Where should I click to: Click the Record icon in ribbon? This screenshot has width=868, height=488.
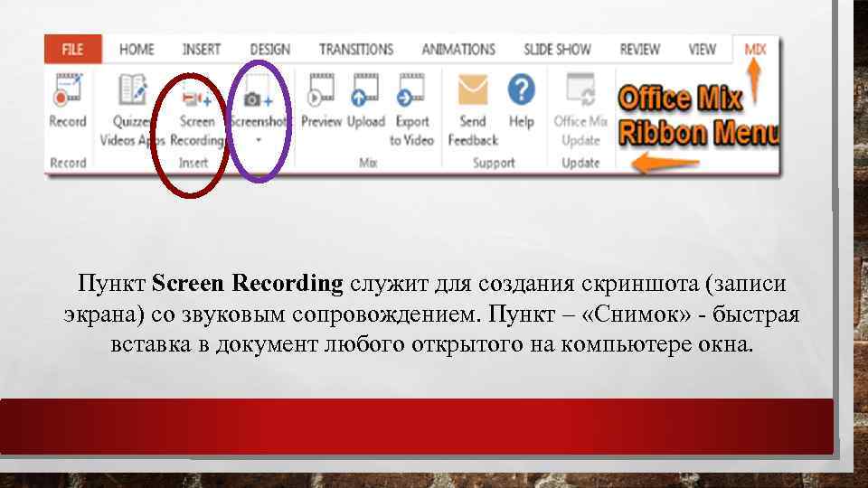(x=68, y=90)
